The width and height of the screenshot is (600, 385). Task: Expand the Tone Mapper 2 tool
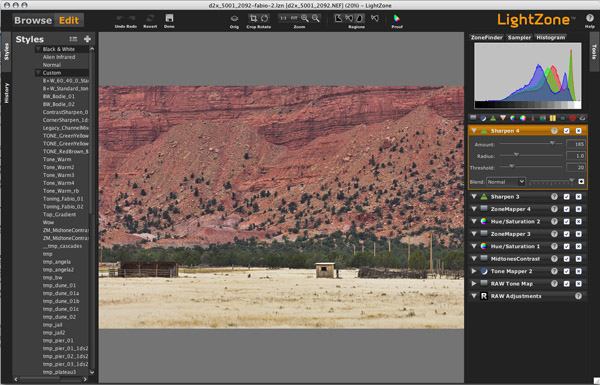[474, 271]
